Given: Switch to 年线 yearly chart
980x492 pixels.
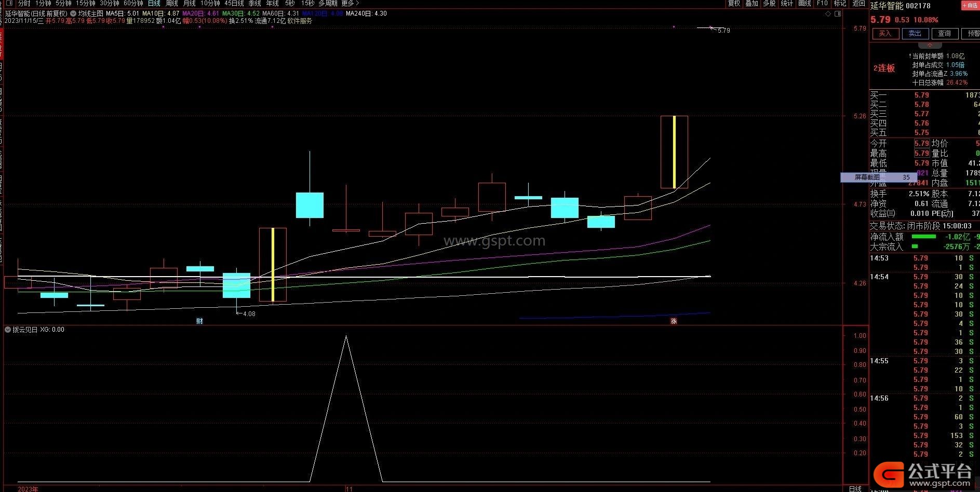Looking at the screenshot, I should (273, 3).
